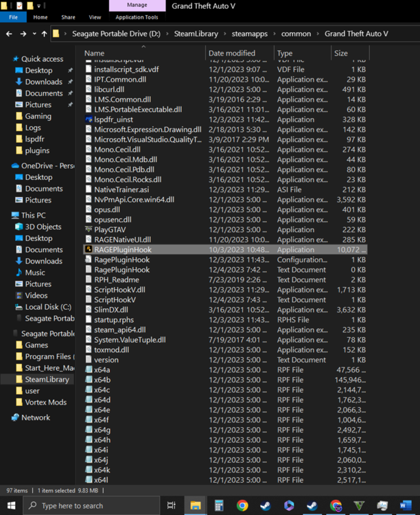Click steamapps breadcrumb segment
Viewport: 420px width, 515px height.
click(250, 34)
